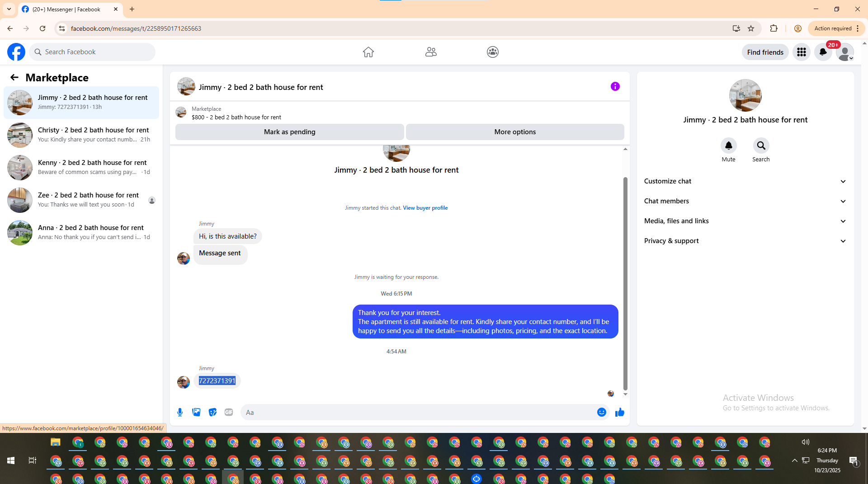Open the Groups icon in top navigation
Screen dimensions: 868x484
tap(493, 52)
